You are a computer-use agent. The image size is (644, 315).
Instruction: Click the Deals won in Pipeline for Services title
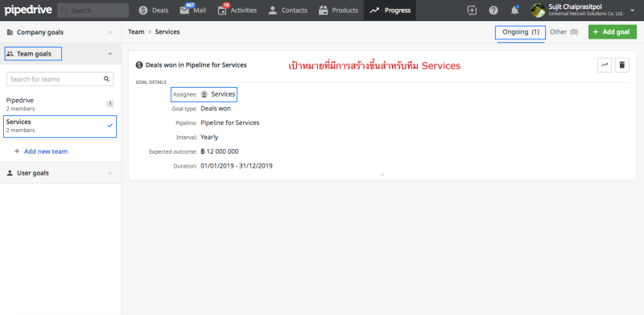[x=196, y=65]
